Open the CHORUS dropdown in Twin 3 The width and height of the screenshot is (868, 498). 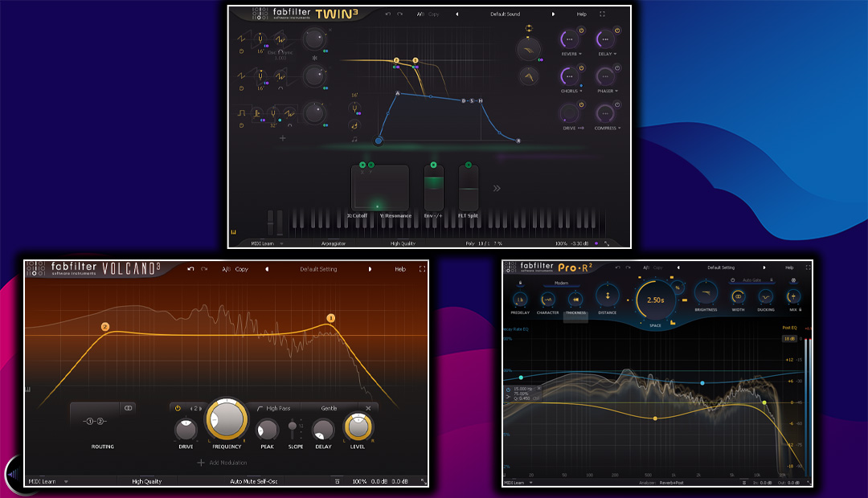point(571,92)
